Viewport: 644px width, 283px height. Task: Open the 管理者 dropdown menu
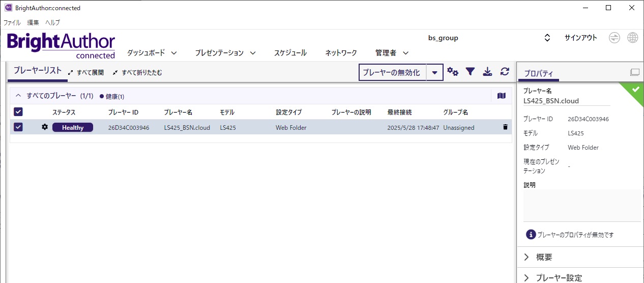(392, 53)
